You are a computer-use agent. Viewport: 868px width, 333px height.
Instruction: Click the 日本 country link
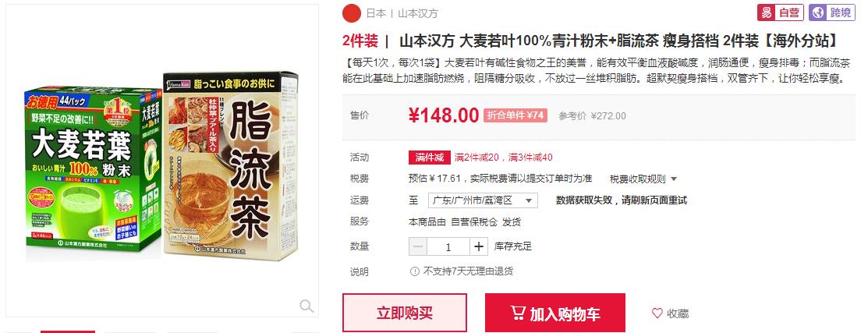(x=376, y=13)
